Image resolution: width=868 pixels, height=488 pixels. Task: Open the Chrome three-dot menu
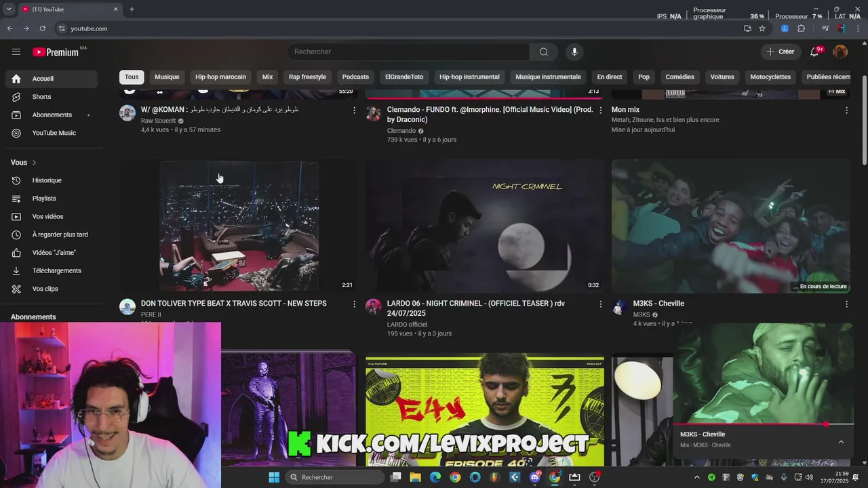[x=858, y=28]
